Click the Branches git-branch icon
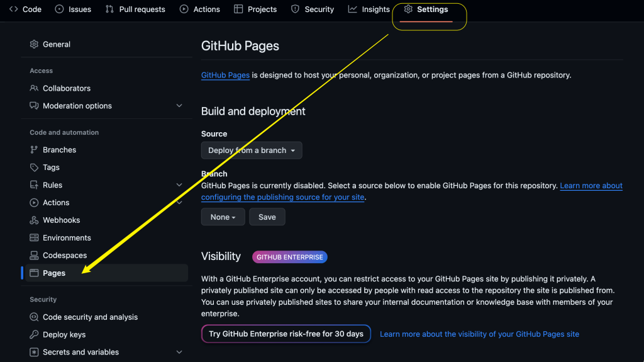 34,150
